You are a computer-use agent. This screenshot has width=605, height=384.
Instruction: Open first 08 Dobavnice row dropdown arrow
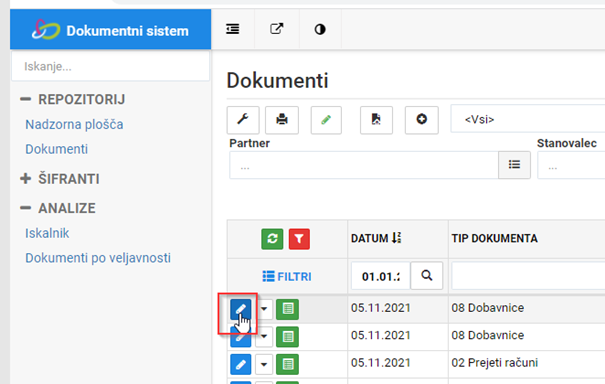[x=264, y=309]
